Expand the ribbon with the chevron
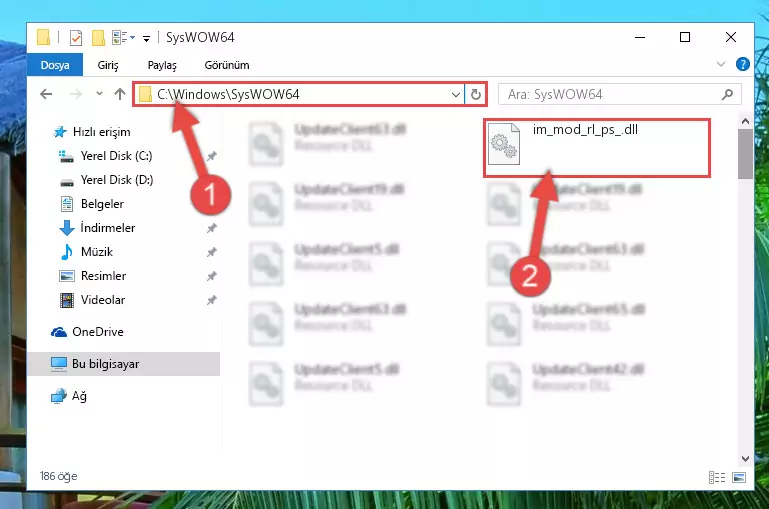 pos(720,64)
